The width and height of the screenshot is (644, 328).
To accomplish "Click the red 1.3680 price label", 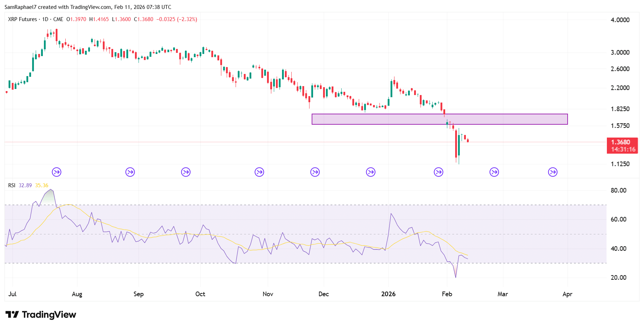I will [x=622, y=142].
